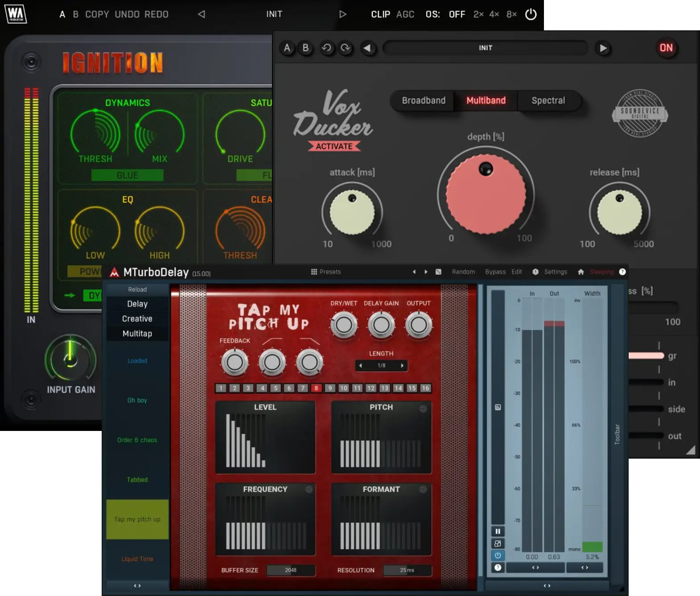
Task: Click the Reload button
Action: pos(137,290)
